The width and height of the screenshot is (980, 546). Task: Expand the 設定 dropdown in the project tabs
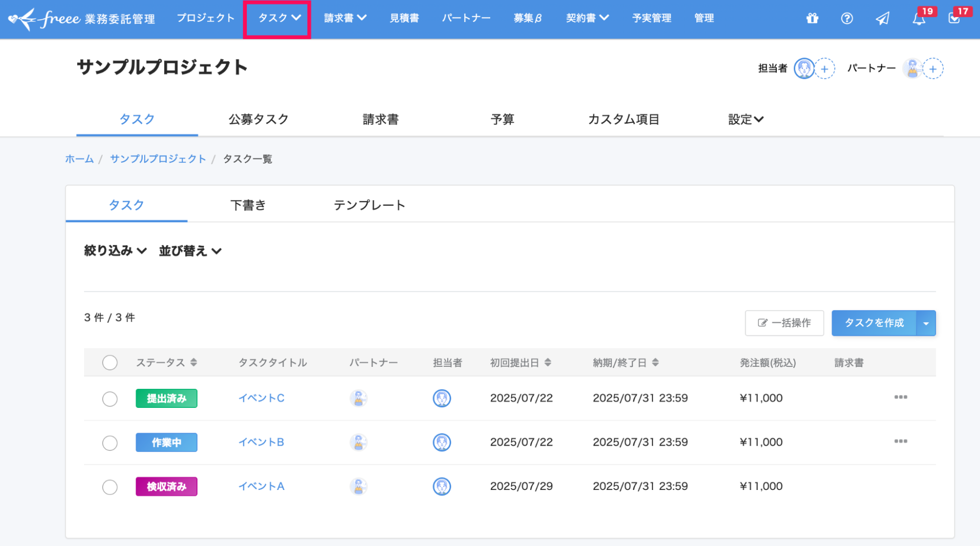pos(746,120)
